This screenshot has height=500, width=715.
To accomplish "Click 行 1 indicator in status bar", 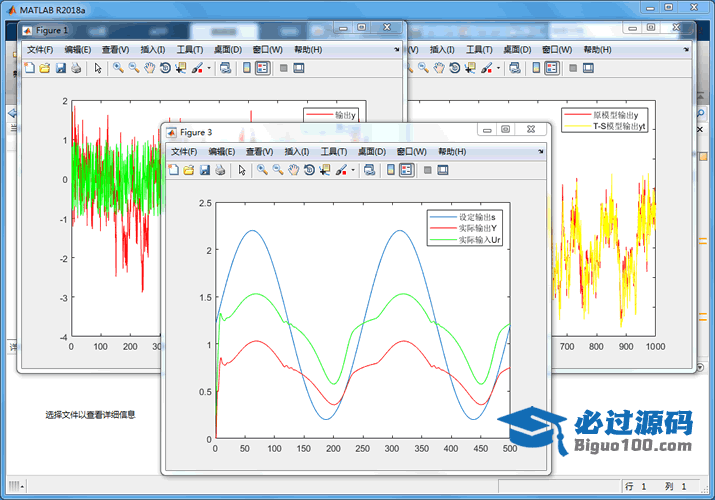I will point(636,487).
